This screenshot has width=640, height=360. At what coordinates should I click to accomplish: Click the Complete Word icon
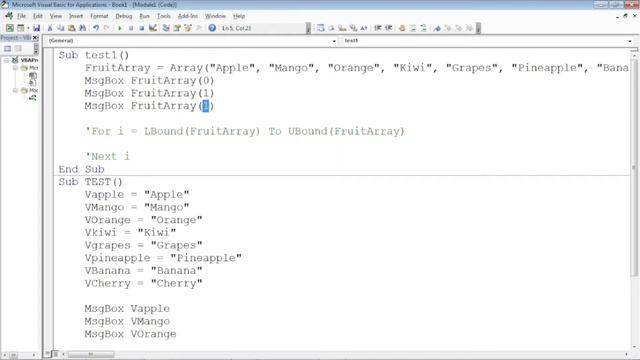coord(364,28)
